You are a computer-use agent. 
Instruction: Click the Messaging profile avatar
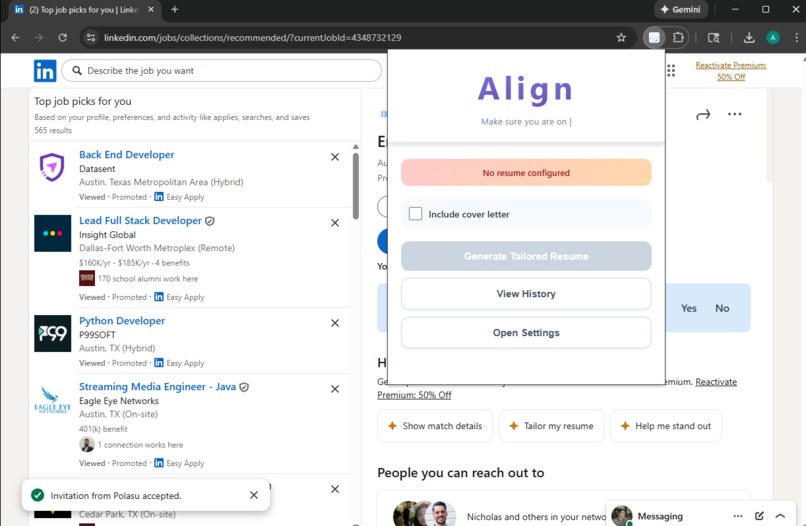pos(621,516)
